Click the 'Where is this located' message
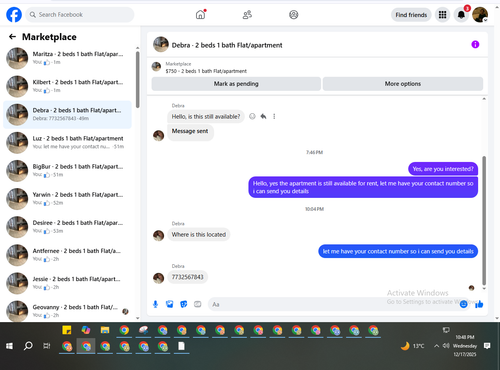The width and height of the screenshot is (500, 370). [x=199, y=234]
